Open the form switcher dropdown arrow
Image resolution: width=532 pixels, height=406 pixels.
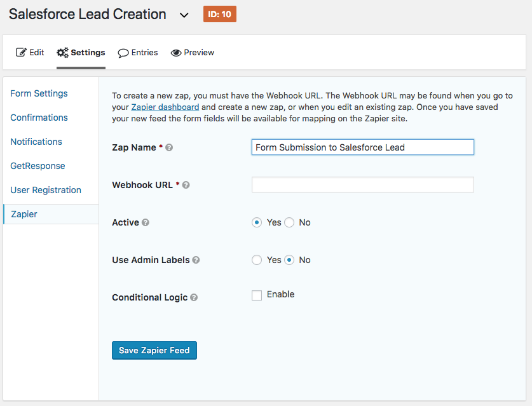184,15
